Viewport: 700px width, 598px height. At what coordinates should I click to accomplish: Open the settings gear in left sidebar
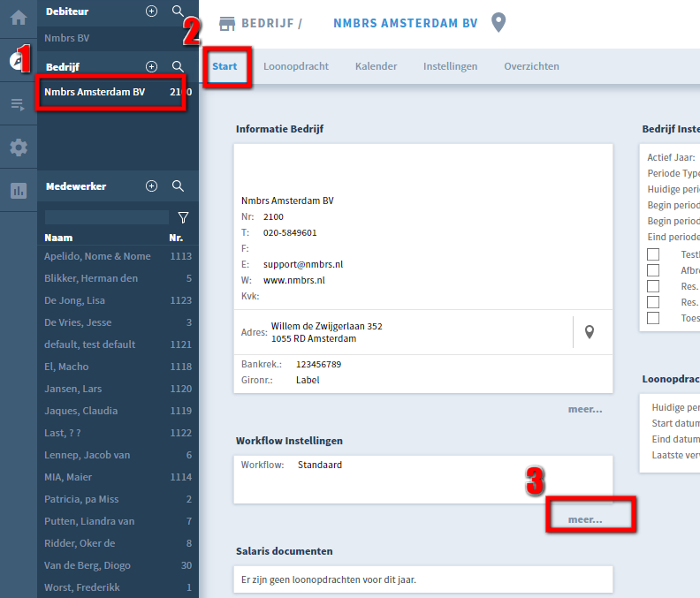pos(19,148)
